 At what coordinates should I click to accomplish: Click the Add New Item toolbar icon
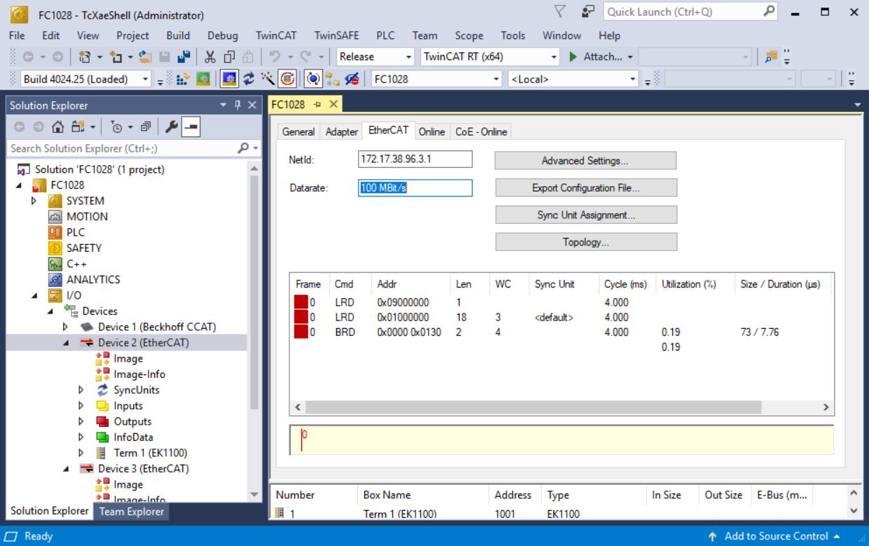point(116,57)
